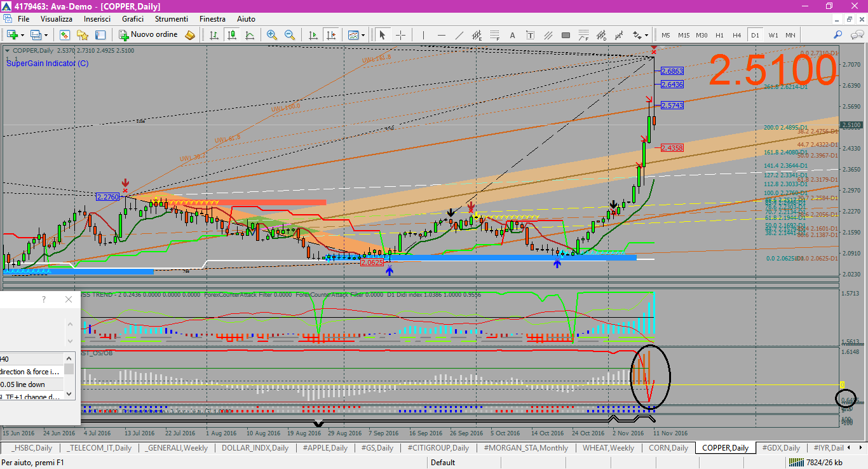Zoom in on the chart

[x=272, y=35]
